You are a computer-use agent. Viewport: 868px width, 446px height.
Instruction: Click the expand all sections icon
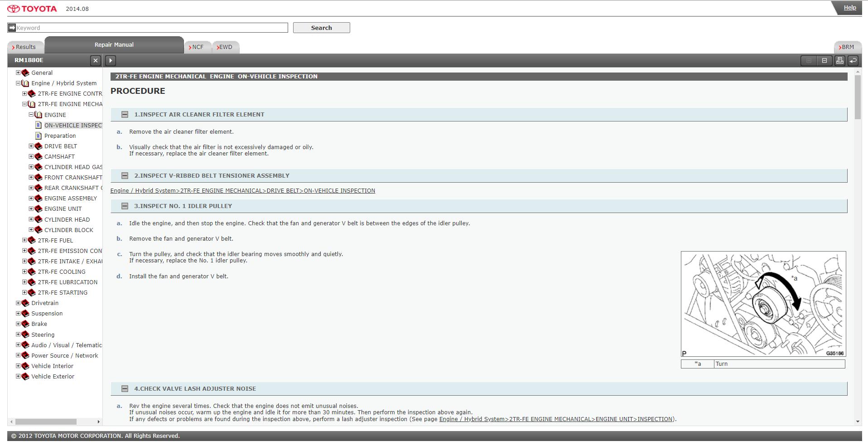[809, 60]
